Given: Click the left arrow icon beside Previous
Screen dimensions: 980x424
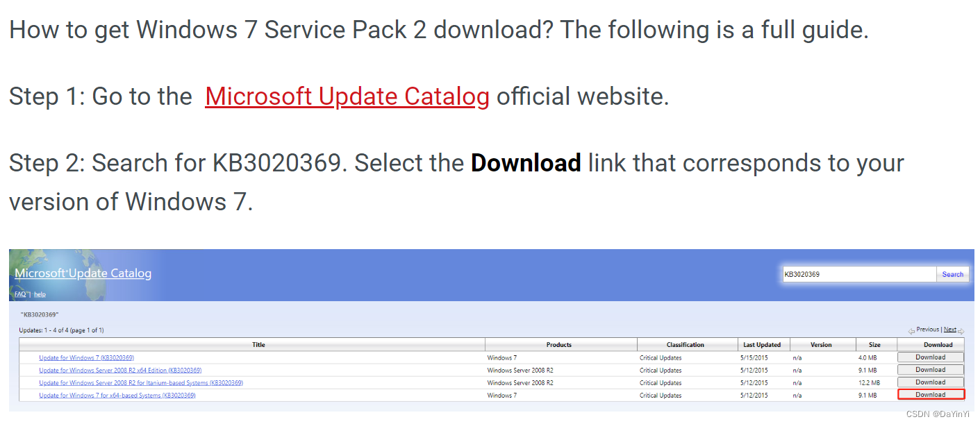Looking at the screenshot, I should pos(911,331).
